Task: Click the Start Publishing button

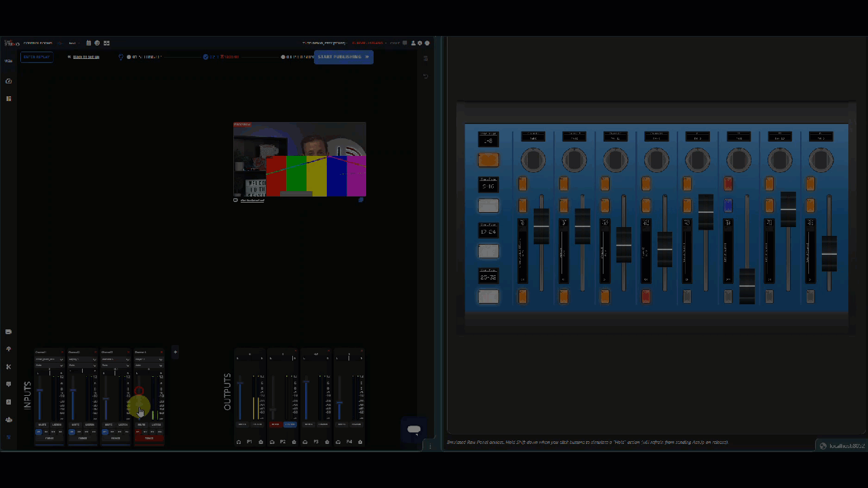Action: point(343,57)
